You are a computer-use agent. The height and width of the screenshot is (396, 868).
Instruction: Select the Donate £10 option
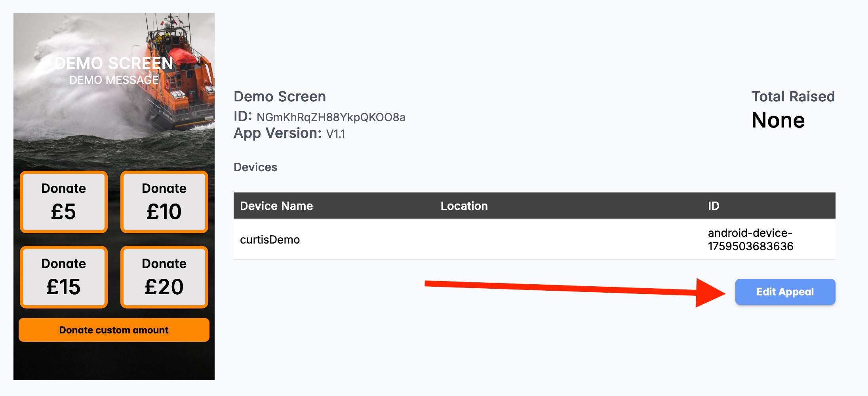164,202
